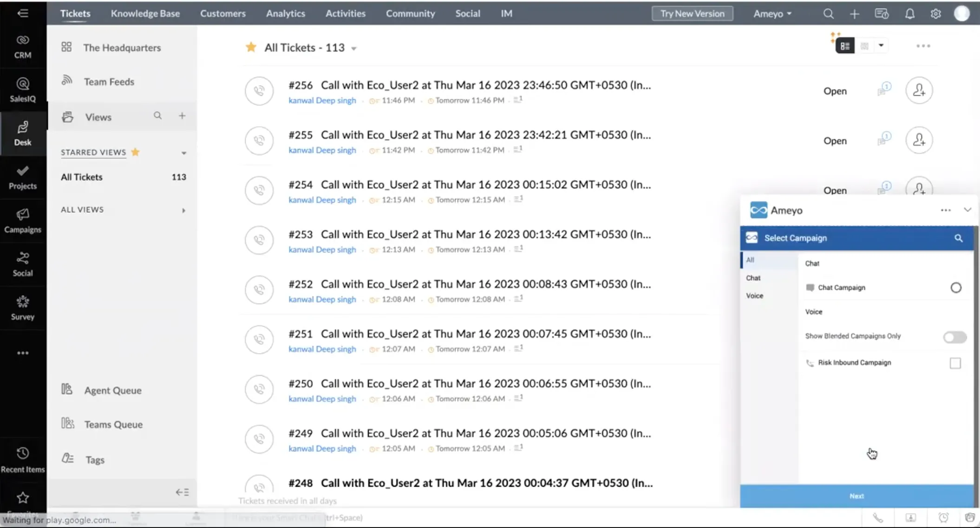Viewport: 980px width, 528px height.
Task: Click the plus add icon in top bar
Action: (854, 13)
